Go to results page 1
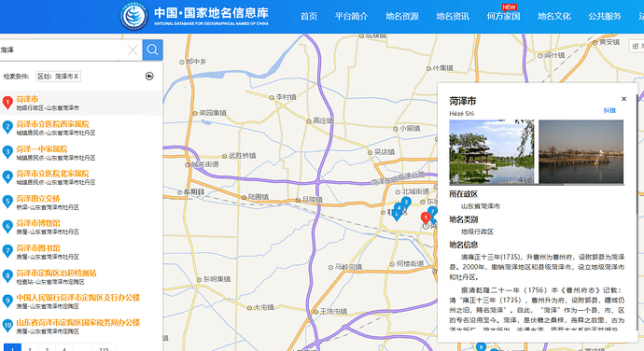644x351 pixels. point(12,347)
